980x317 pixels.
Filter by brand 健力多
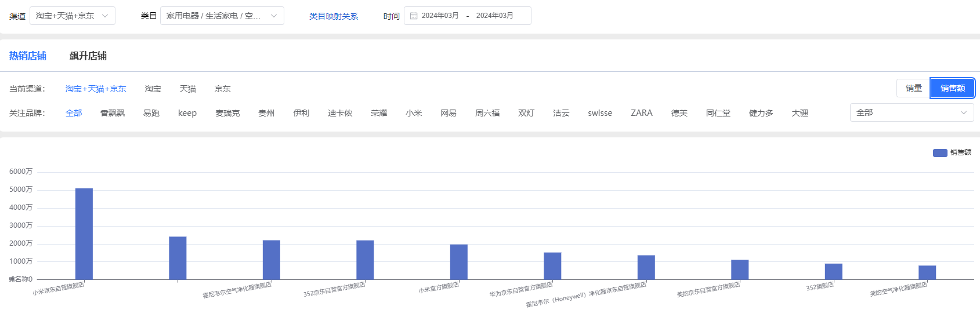click(761, 113)
